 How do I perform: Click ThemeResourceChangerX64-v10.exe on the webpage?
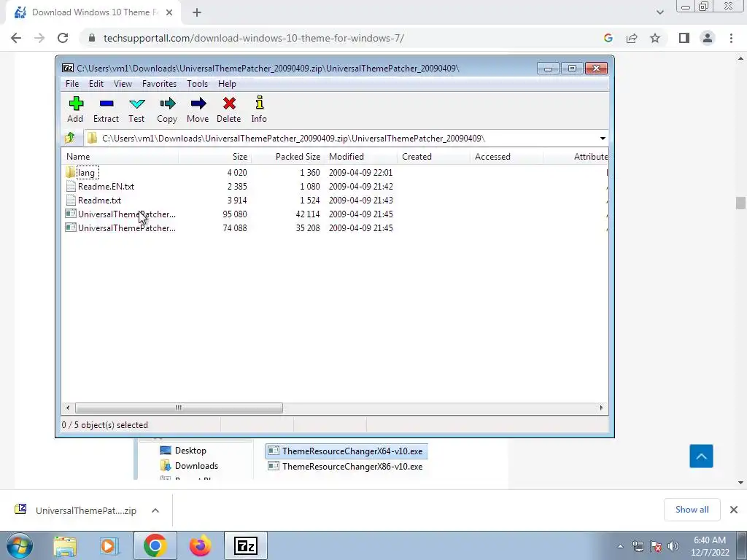(x=347, y=451)
